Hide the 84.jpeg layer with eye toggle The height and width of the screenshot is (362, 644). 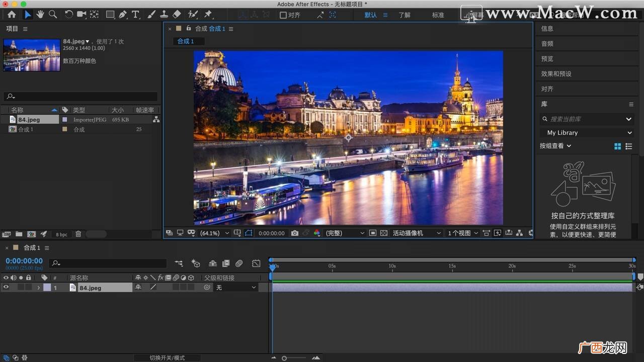(6, 288)
